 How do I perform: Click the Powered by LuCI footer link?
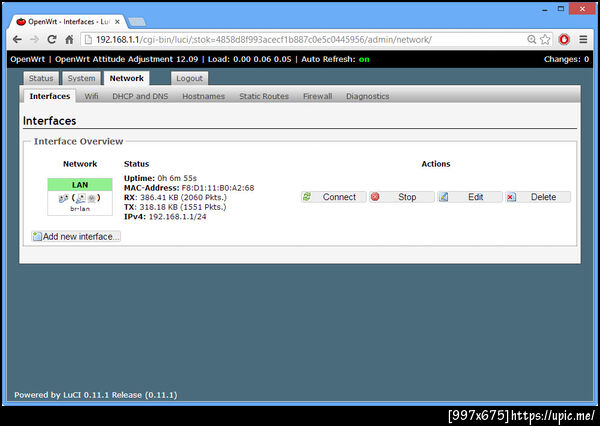coord(96,395)
